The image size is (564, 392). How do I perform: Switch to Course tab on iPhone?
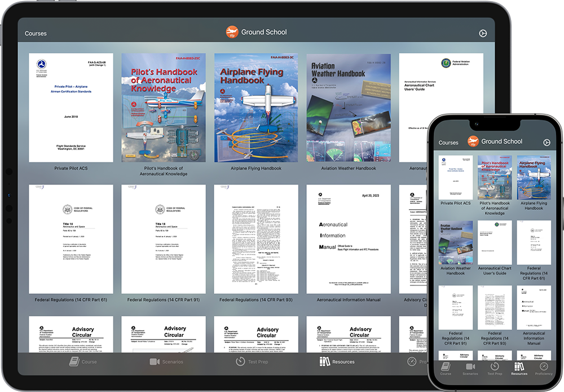(x=446, y=369)
